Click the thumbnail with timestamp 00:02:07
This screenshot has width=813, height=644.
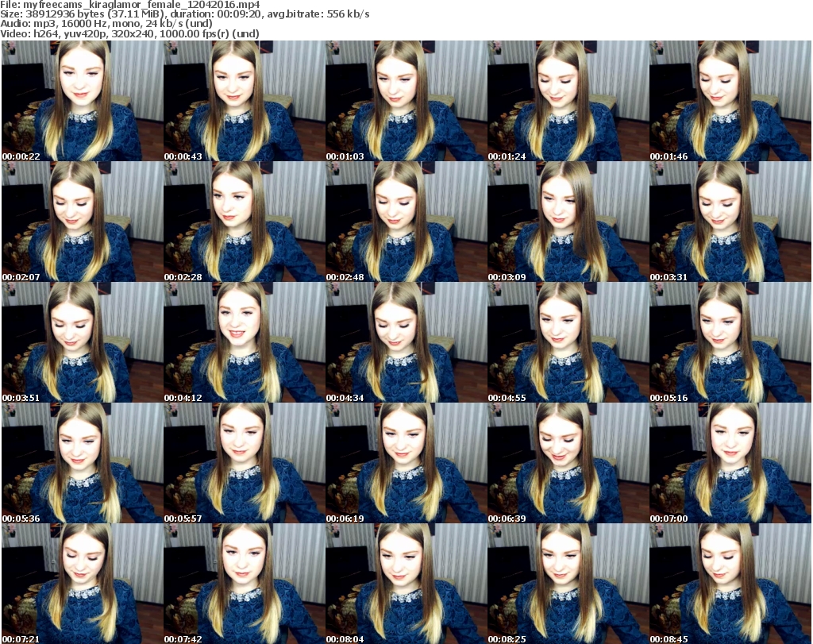82,222
